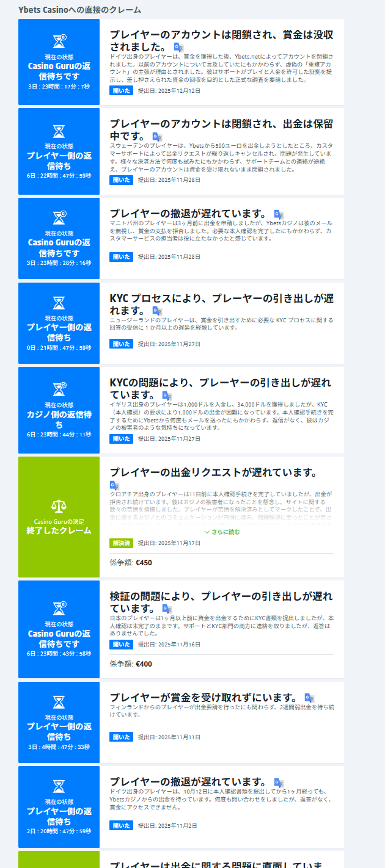
Task: Click hourglass icon in the KYC プロセス complaint card
Action: click(59, 303)
